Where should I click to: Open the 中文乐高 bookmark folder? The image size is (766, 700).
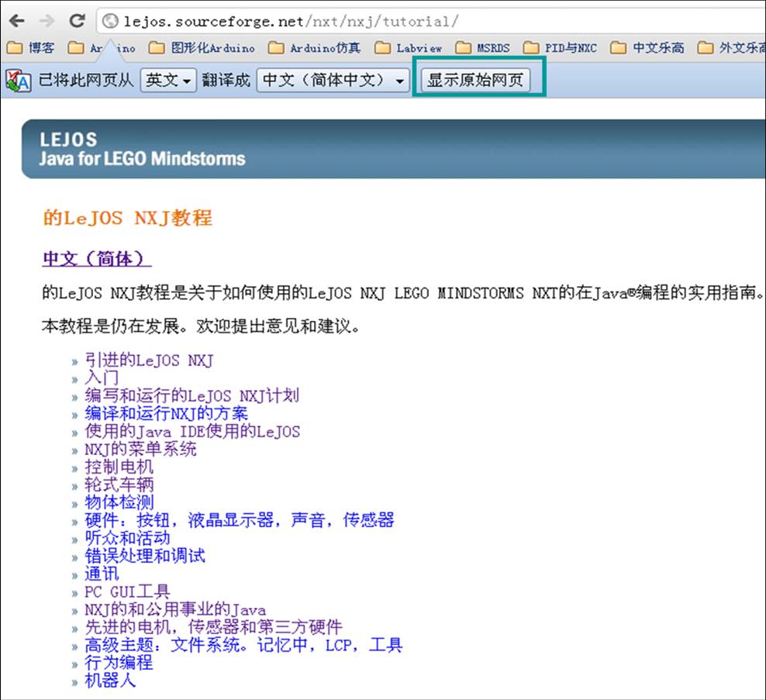647,48
